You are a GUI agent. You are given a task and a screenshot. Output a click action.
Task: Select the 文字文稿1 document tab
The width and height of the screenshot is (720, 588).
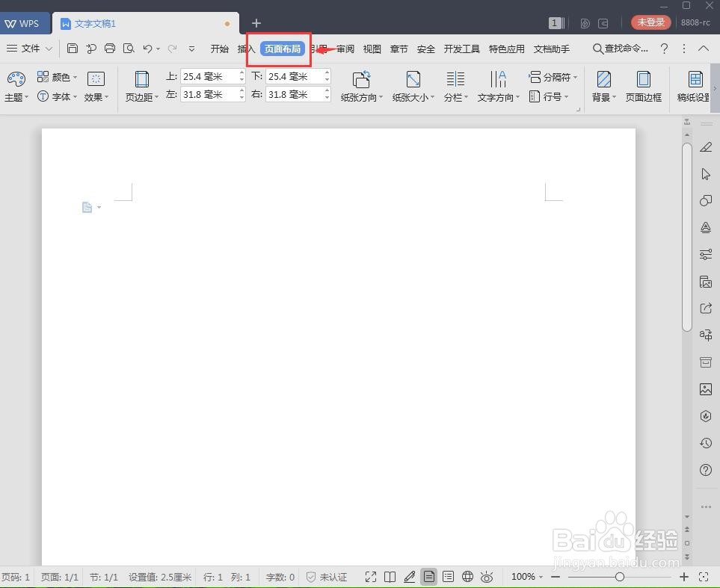pos(146,23)
